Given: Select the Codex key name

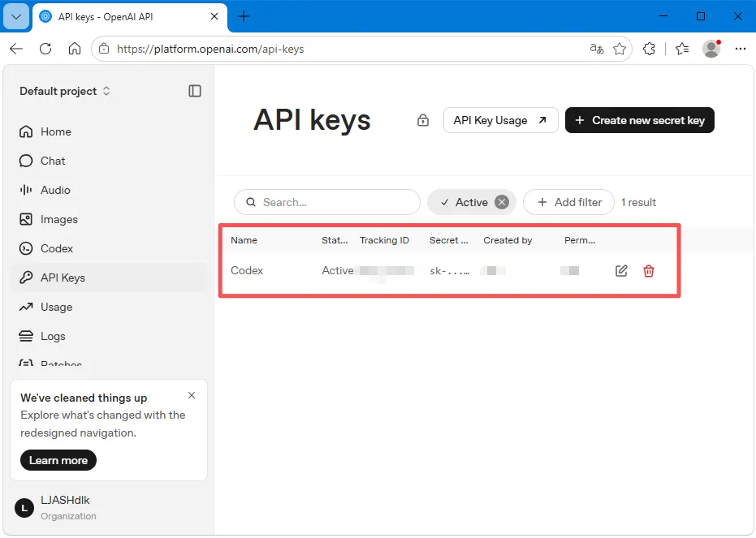Looking at the screenshot, I should pyautogui.click(x=247, y=271).
